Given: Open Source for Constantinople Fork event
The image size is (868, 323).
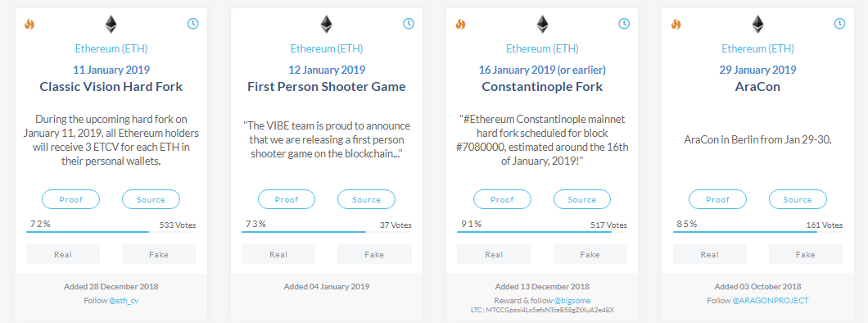Looking at the screenshot, I should coord(581,199).
